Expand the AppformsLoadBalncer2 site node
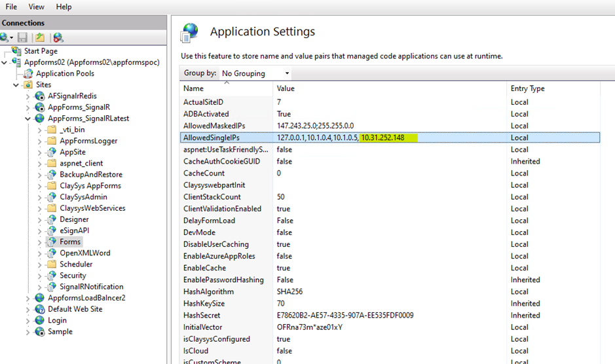The image size is (615, 364). pos(28,298)
